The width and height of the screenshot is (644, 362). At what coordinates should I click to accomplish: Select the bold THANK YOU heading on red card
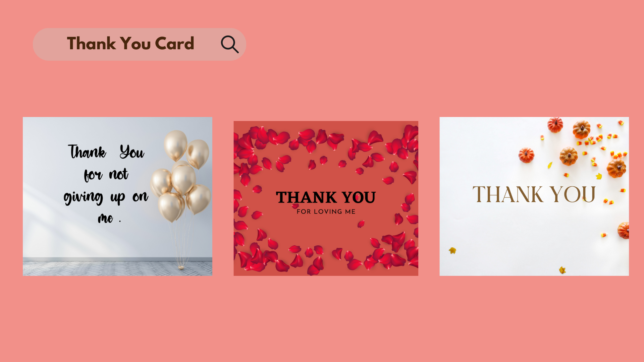pyautogui.click(x=326, y=197)
